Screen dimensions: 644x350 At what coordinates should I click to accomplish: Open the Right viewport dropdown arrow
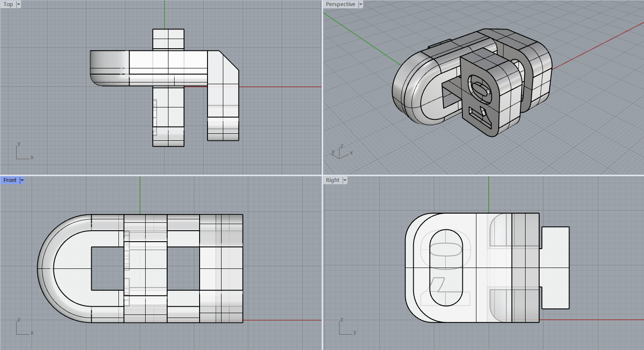click(x=345, y=180)
